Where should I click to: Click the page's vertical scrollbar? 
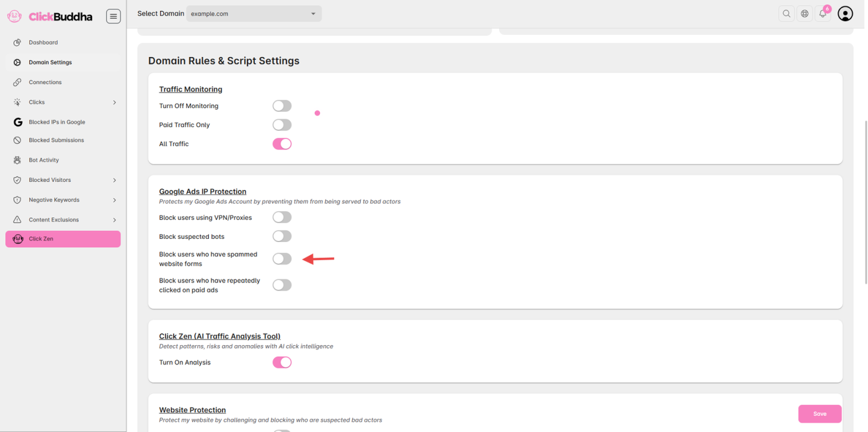coord(866,186)
